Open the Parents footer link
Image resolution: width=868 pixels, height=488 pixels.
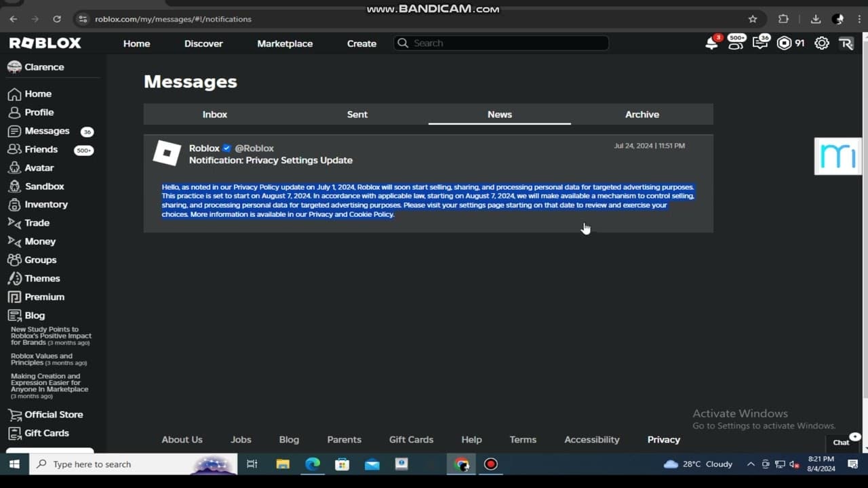click(344, 440)
